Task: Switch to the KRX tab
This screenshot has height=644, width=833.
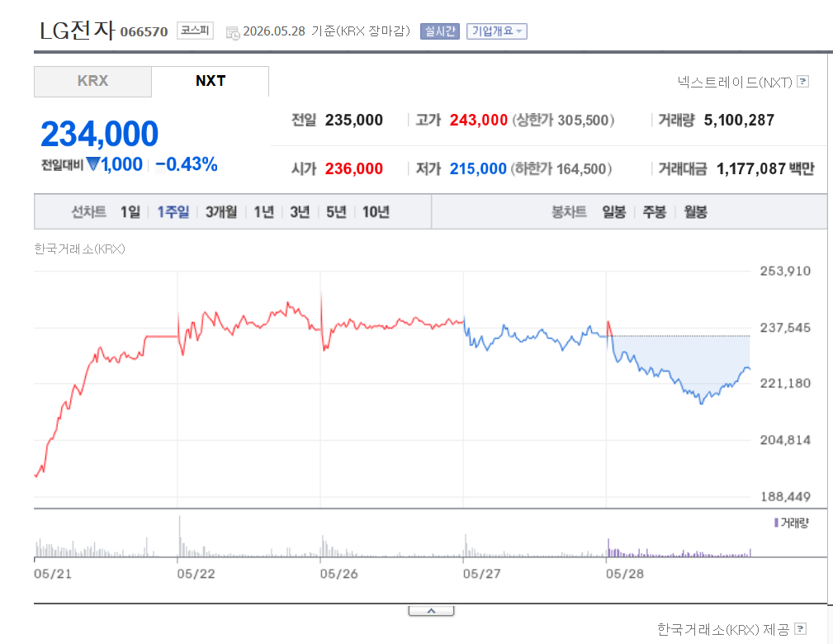Action: (x=93, y=81)
